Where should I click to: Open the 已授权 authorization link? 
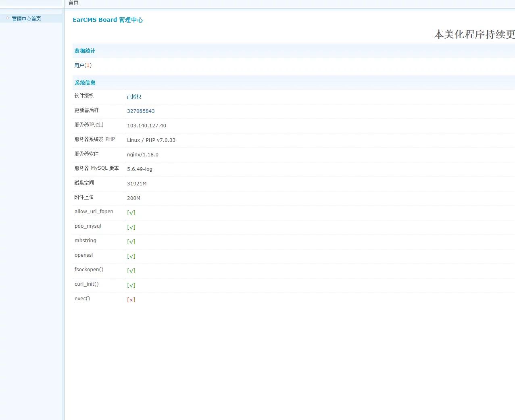click(x=134, y=97)
